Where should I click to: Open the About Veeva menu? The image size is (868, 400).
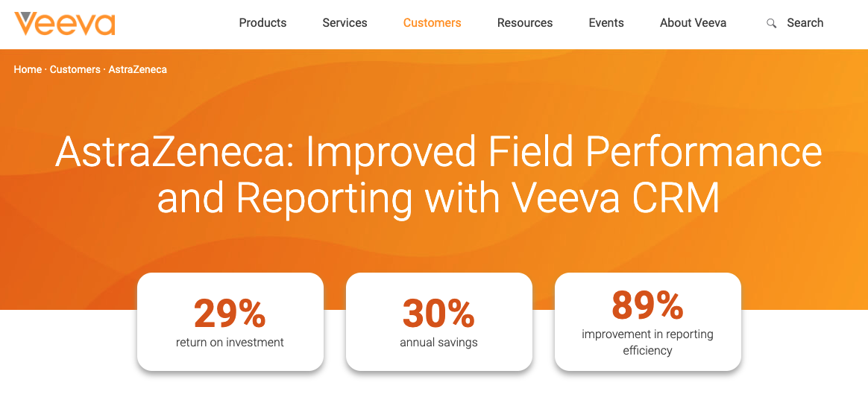pos(693,23)
